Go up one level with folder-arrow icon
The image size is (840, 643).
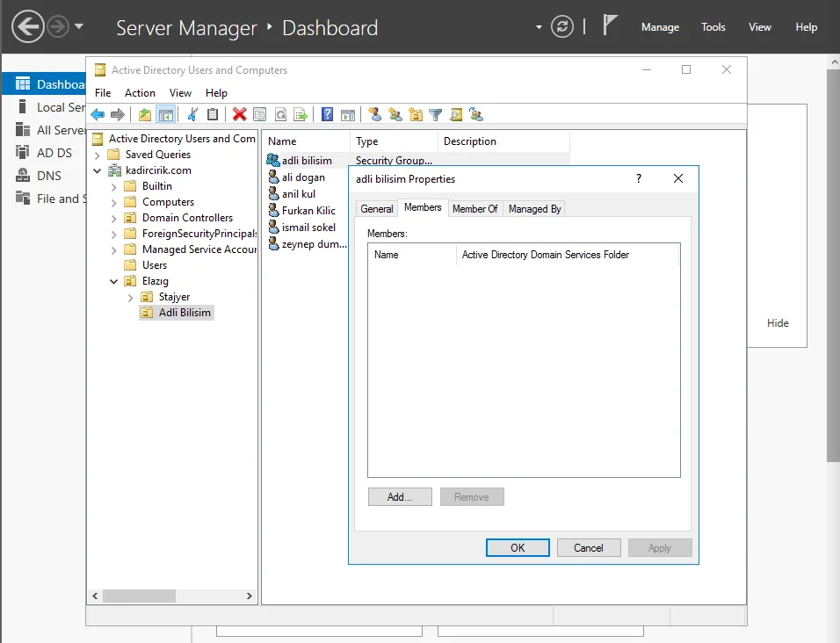(x=145, y=114)
